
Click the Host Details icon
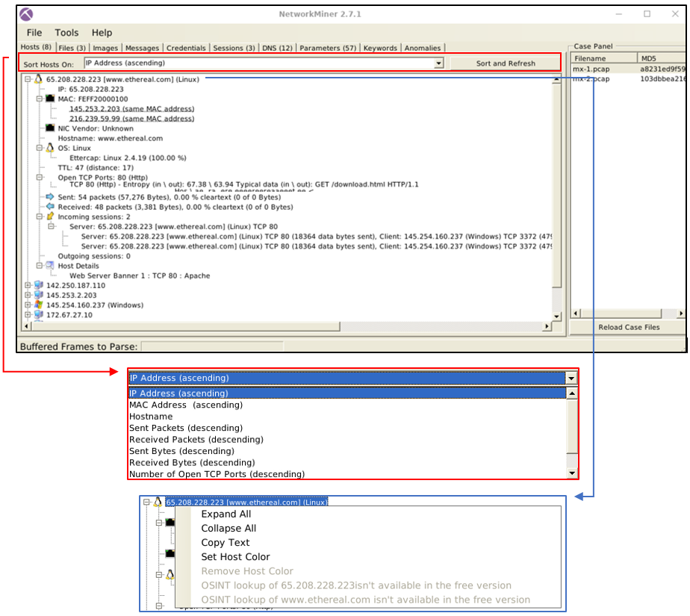click(x=50, y=266)
